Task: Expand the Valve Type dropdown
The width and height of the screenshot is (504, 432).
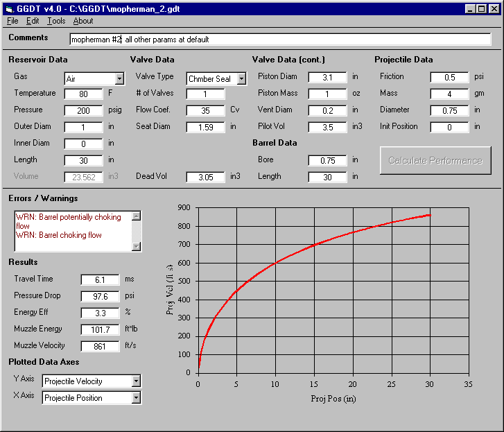Action: (x=241, y=79)
